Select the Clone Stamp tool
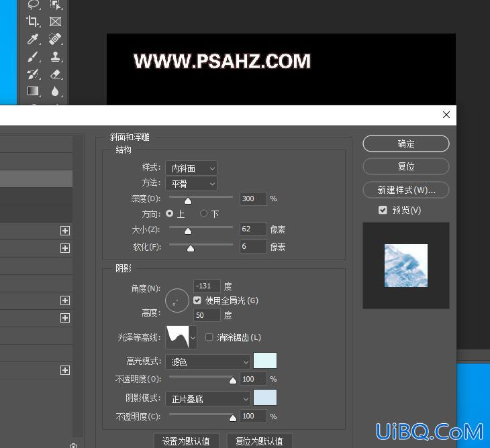This screenshot has width=490, height=448. (x=55, y=57)
